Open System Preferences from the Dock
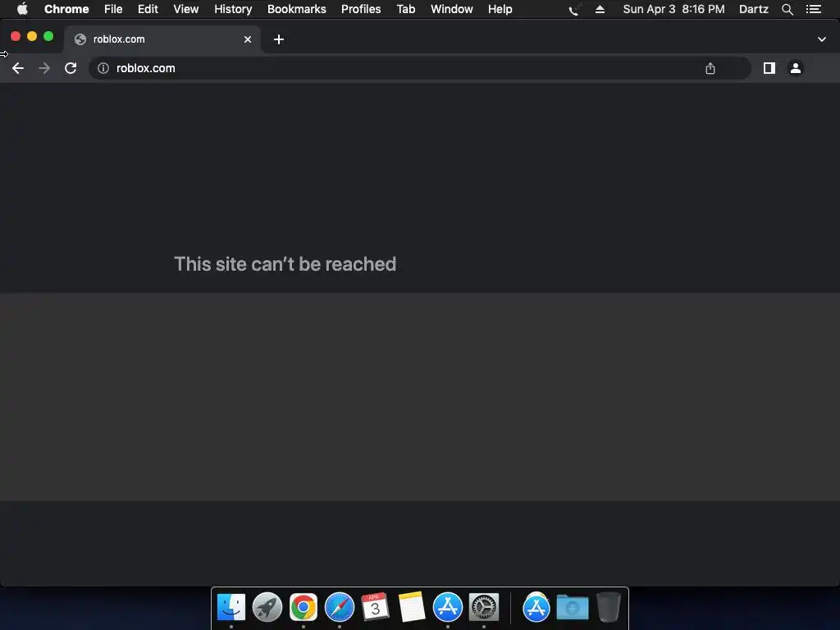The width and height of the screenshot is (840, 630). (x=484, y=607)
